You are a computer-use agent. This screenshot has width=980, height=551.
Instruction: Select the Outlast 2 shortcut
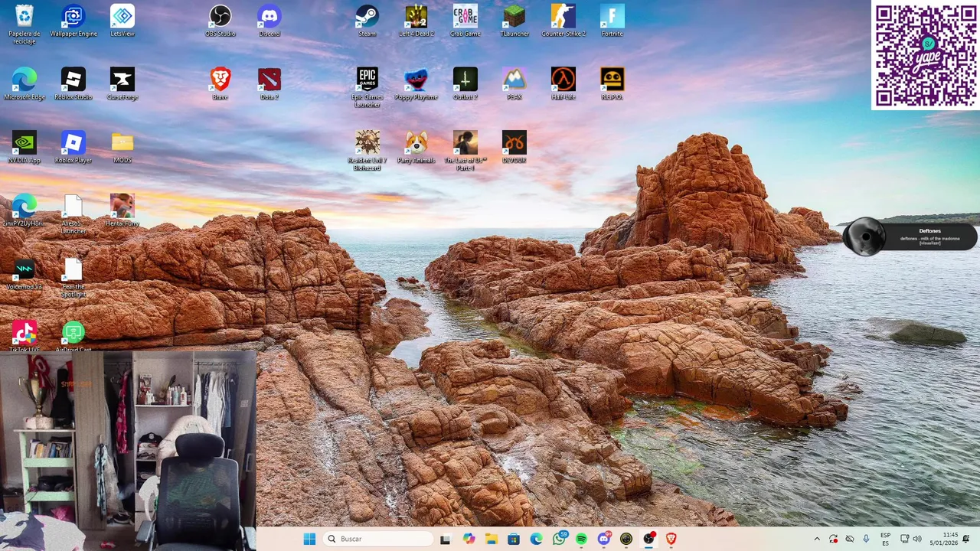pyautogui.click(x=465, y=84)
